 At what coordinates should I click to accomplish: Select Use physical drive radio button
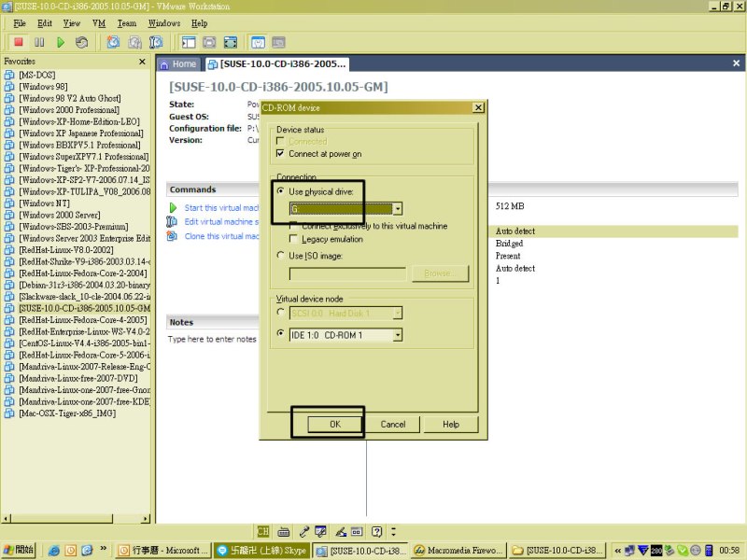click(x=281, y=191)
